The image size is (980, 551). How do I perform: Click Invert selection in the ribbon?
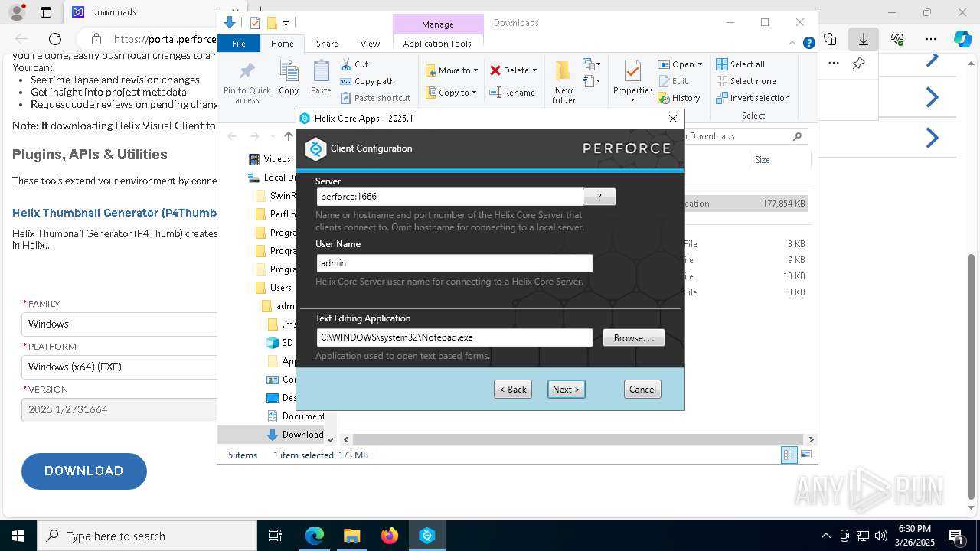[x=753, y=98]
